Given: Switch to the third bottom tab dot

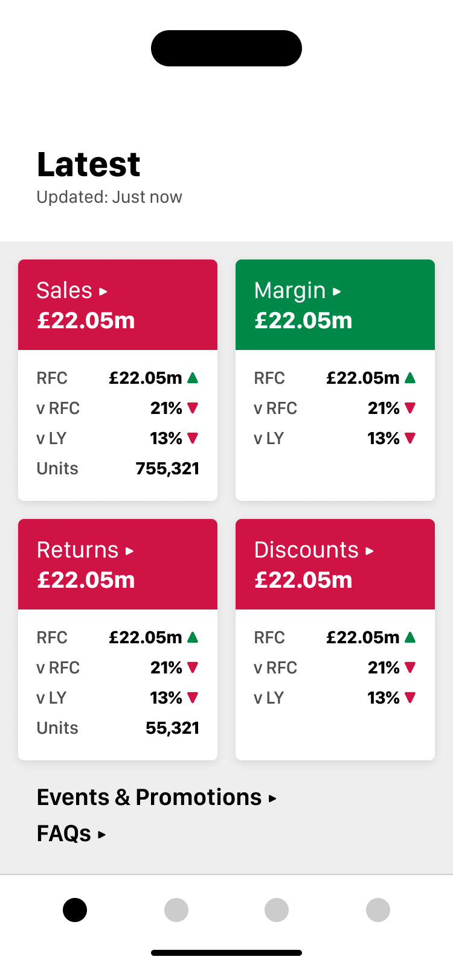Looking at the screenshot, I should click(277, 910).
